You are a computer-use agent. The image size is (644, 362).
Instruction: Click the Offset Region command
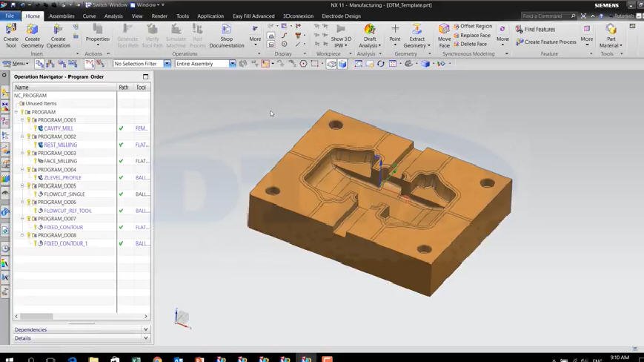point(473,26)
